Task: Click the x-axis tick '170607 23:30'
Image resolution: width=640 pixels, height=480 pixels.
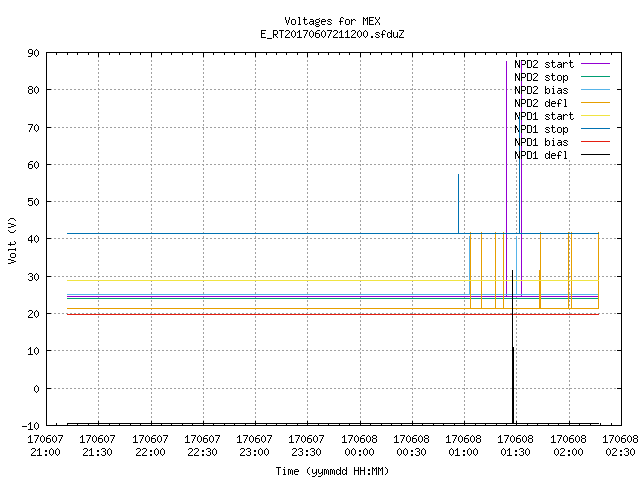Action: [x=307, y=446]
